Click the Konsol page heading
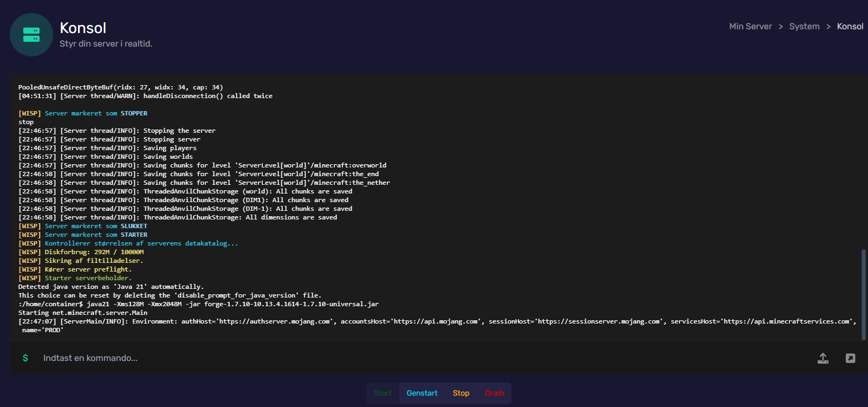 pyautogui.click(x=83, y=28)
